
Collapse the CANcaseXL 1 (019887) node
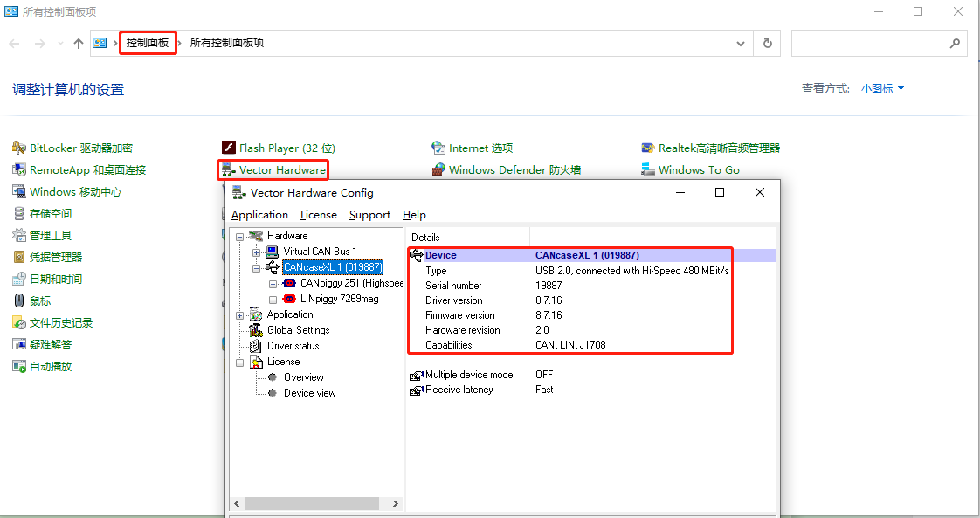(x=256, y=269)
